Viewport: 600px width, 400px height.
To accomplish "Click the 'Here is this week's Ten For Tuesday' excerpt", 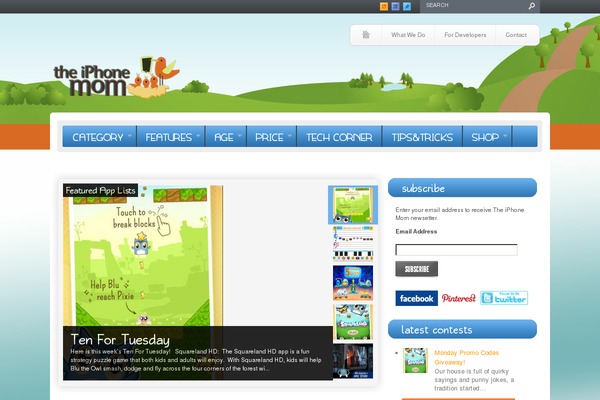I will click(196, 360).
